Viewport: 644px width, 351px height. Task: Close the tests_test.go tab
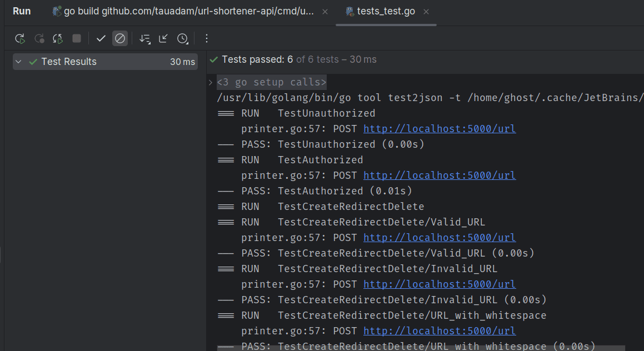[426, 12]
